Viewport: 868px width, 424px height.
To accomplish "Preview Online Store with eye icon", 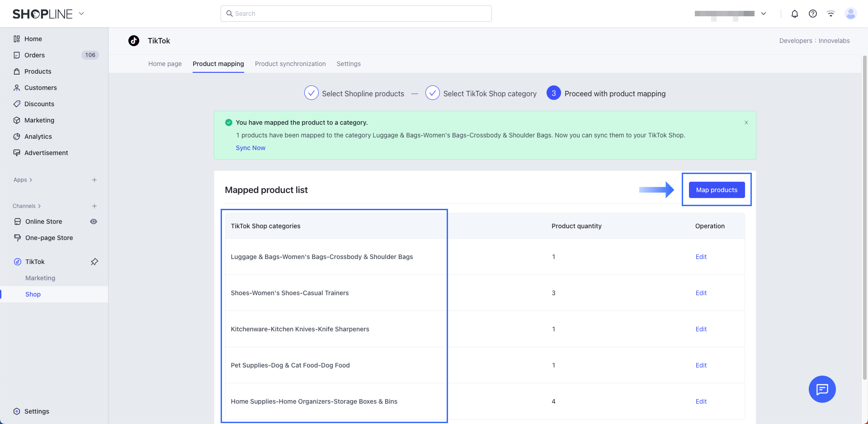I will coord(94,221).
